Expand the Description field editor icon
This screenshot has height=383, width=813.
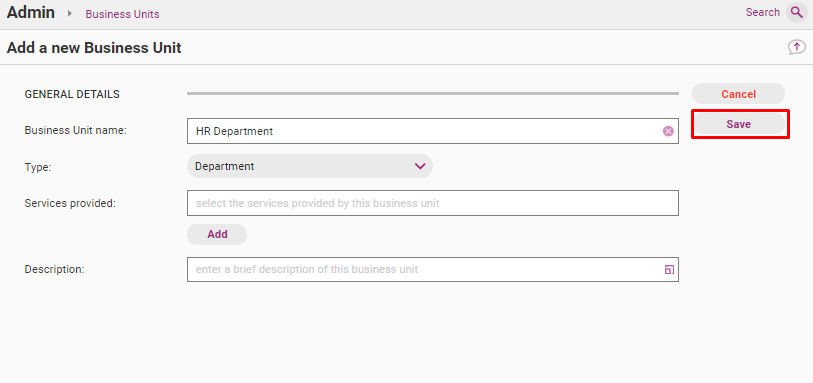click(x=669, y=269)
